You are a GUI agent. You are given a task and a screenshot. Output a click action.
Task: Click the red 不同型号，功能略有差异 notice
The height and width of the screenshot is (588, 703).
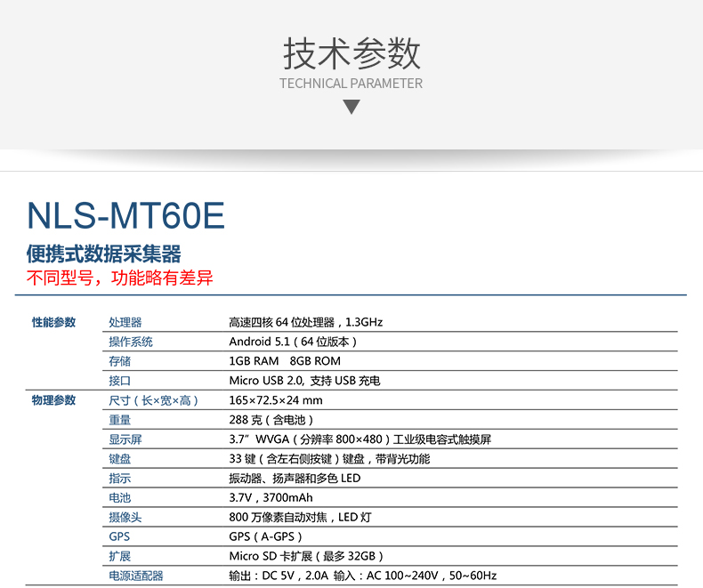point(120,278)
